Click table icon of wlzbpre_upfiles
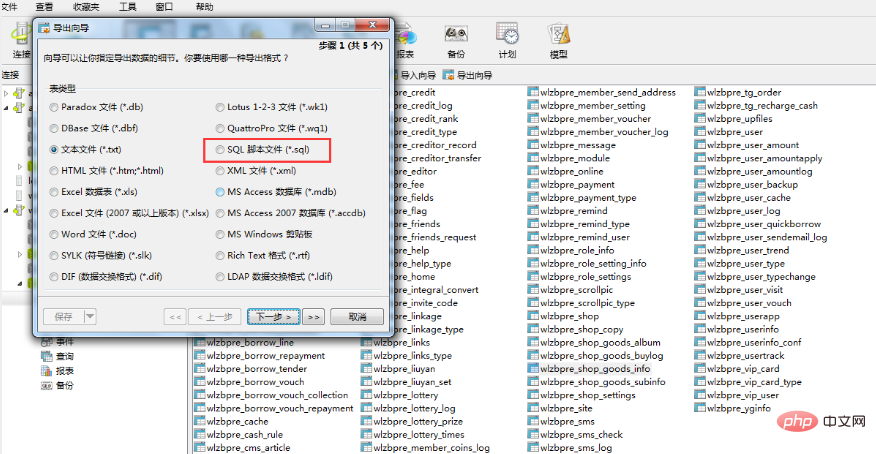This screenshot has height=454, width=876. (700, 119)
